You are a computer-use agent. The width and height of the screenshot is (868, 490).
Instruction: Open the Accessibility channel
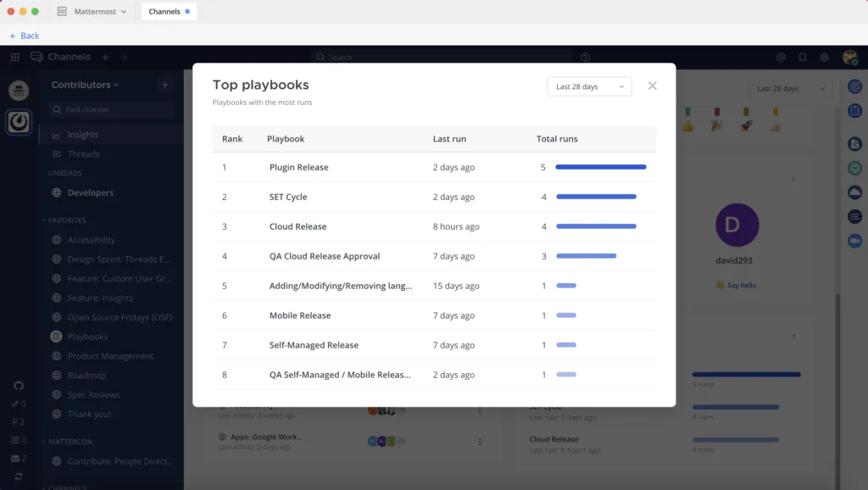point(111,240)
